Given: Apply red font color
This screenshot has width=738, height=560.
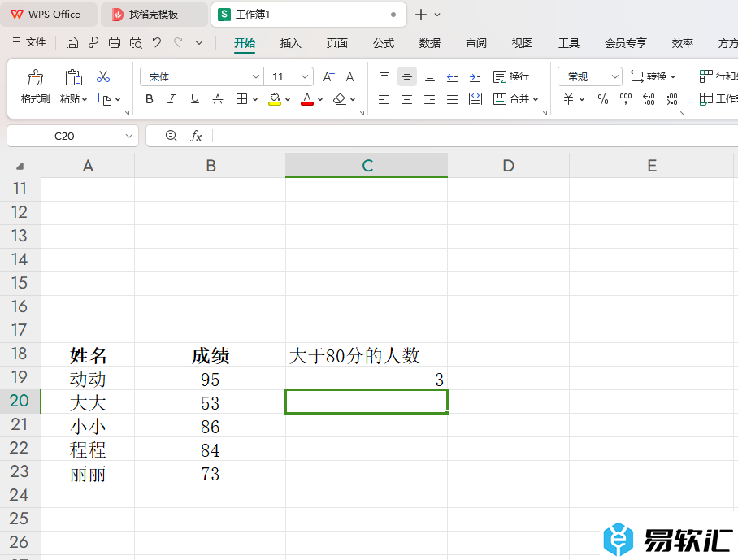Looking at the screenshot, I should (x=307, y=99).
